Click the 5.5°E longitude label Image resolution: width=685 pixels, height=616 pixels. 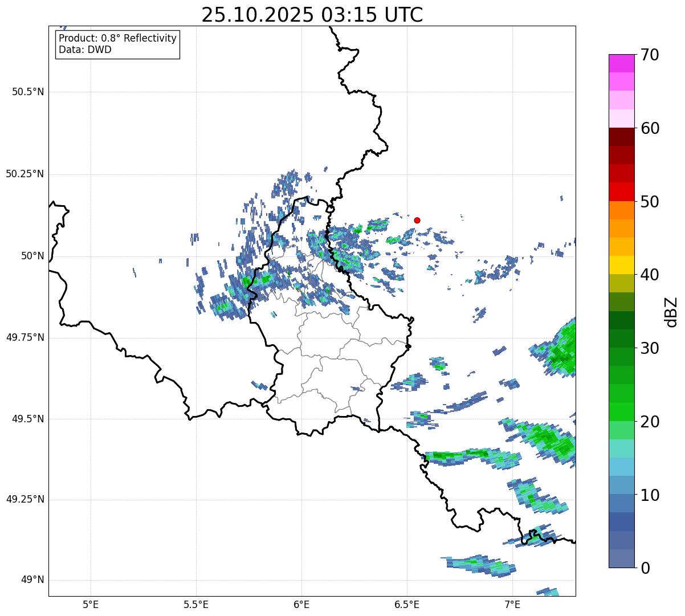[196, 604]
